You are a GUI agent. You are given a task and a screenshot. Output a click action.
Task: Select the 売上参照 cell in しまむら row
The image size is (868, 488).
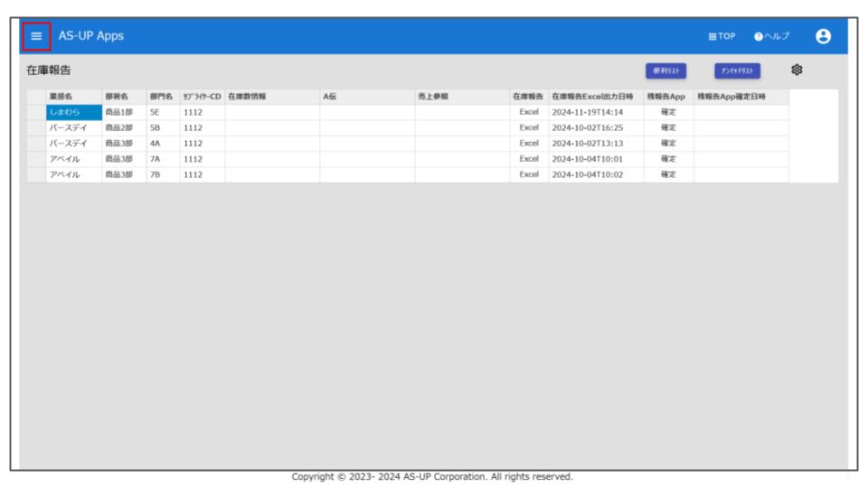click(461, 112)
